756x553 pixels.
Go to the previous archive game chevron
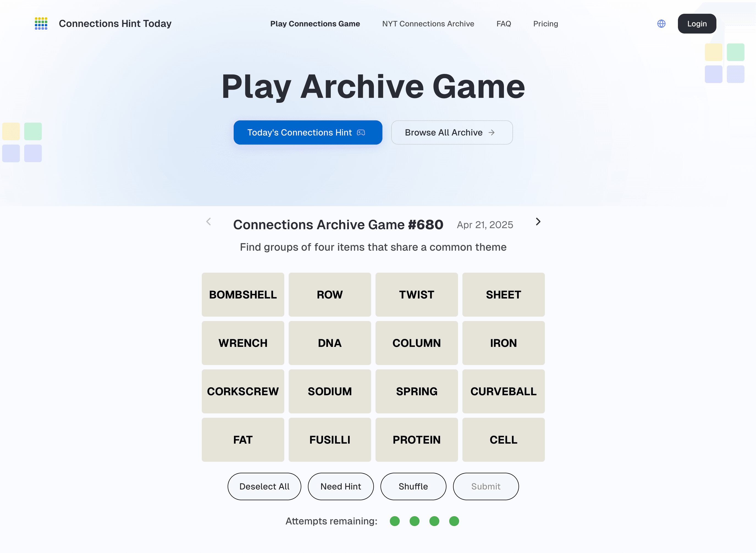[209, 222]
